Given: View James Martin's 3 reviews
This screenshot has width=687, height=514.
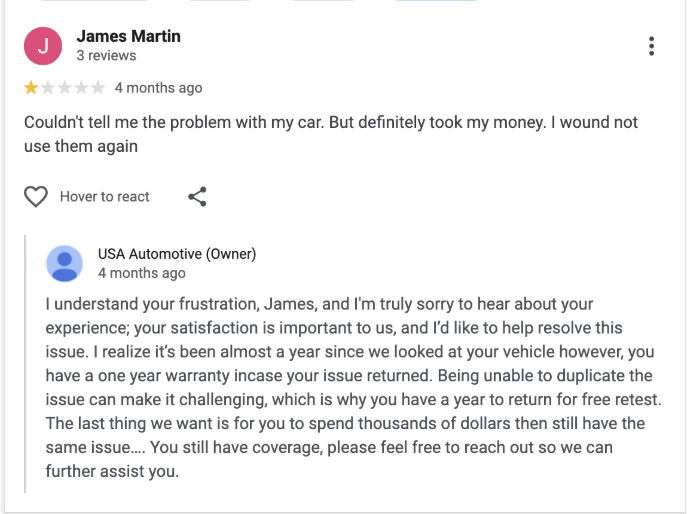Looking at the screenshot, I should click(106, 56).
